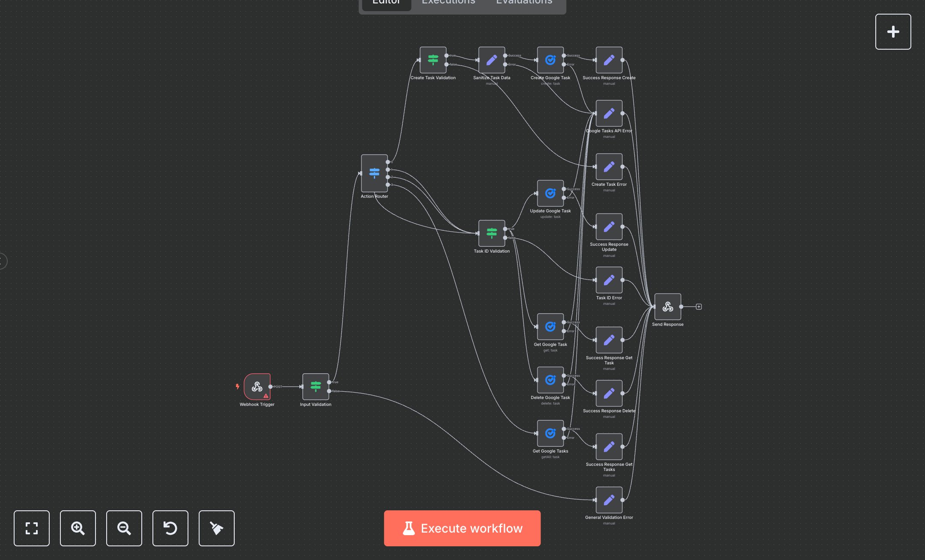
Task: Open the Create Google Task node
Action: coord(550,60)
